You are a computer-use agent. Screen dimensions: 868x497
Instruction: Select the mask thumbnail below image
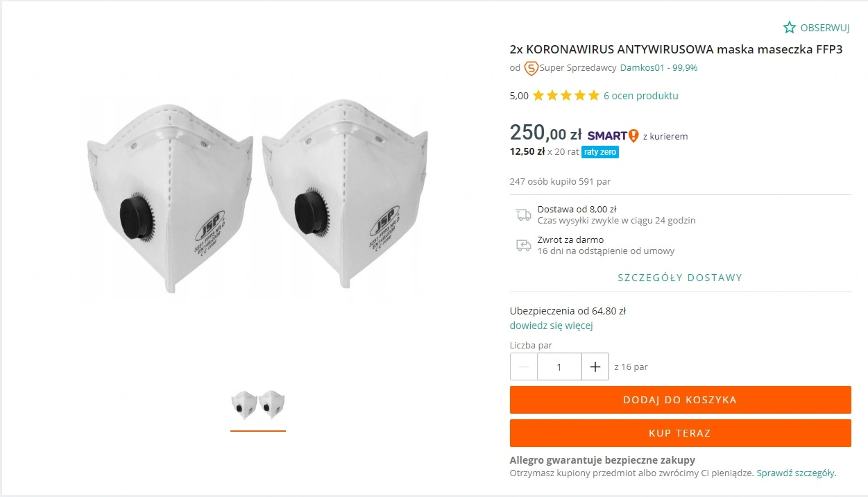pyautogui.click(x=258, y=405)
